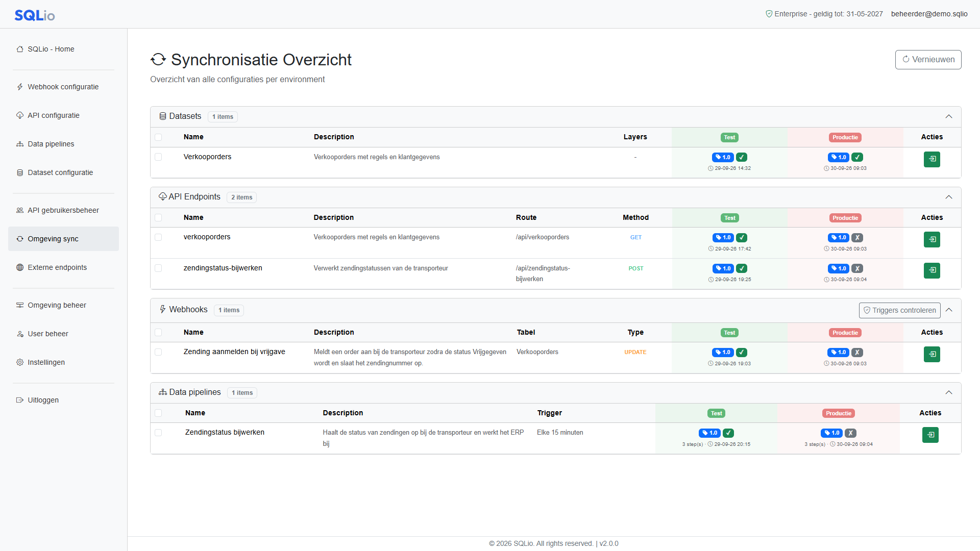The width and height of the screenshot is (980, 551).
Task: Click SQLio logo in header
Action: pos(35,15)
